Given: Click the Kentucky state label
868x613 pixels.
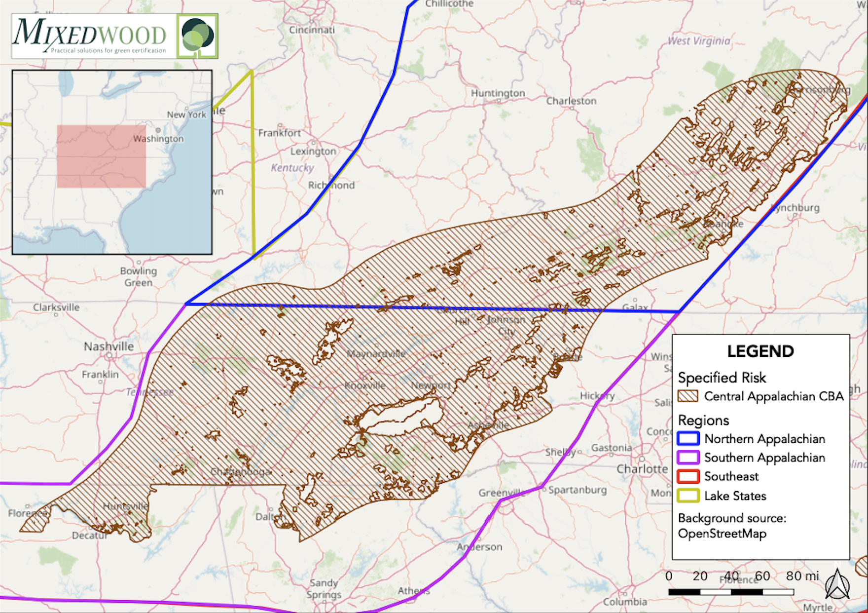Looking at the screenshot, I should click(x=292, y=168).
